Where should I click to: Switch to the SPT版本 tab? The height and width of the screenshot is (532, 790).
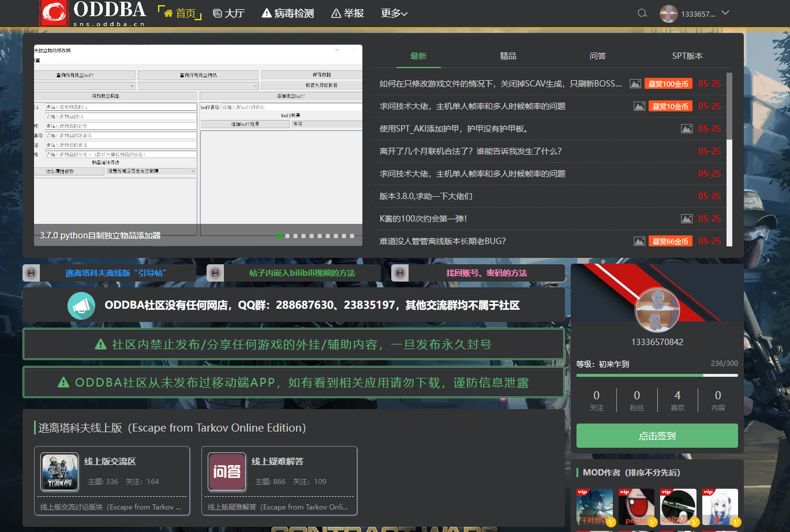(x=687, y=56)
